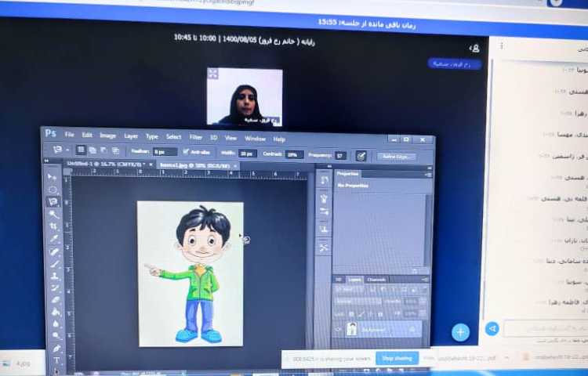The height and width of the screenshot is (376, 588).
Task: Select the Paint Bucket tool
Action: click(56, 311)
